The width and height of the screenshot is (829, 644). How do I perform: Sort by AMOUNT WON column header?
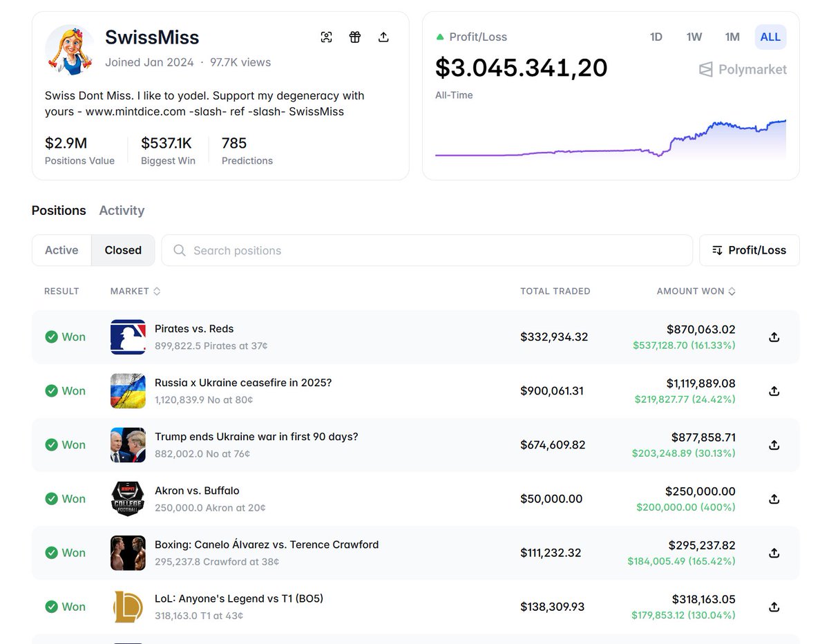click(x=696, y=291)
